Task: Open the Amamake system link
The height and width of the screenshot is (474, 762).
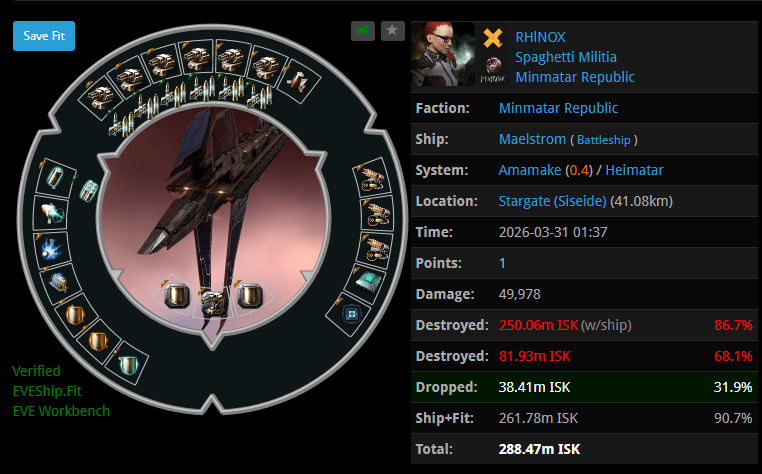Action: (x=530, y=170)
